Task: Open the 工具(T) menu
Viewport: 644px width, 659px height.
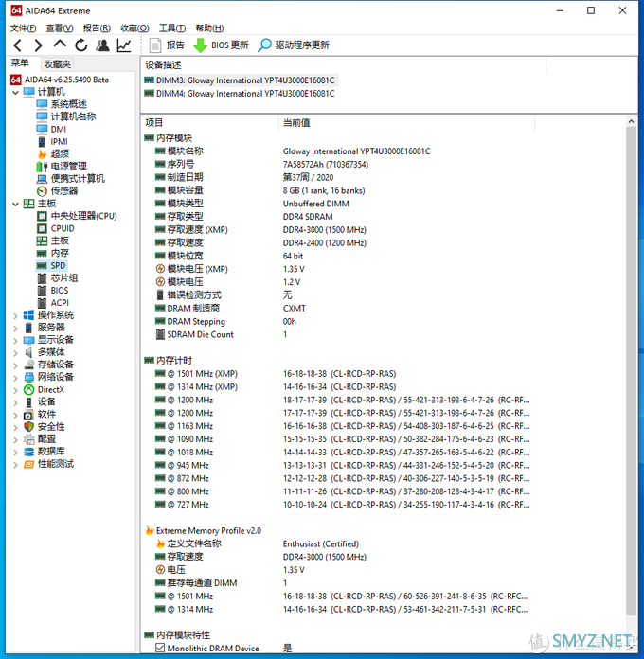Action: (x=171, y=28)
